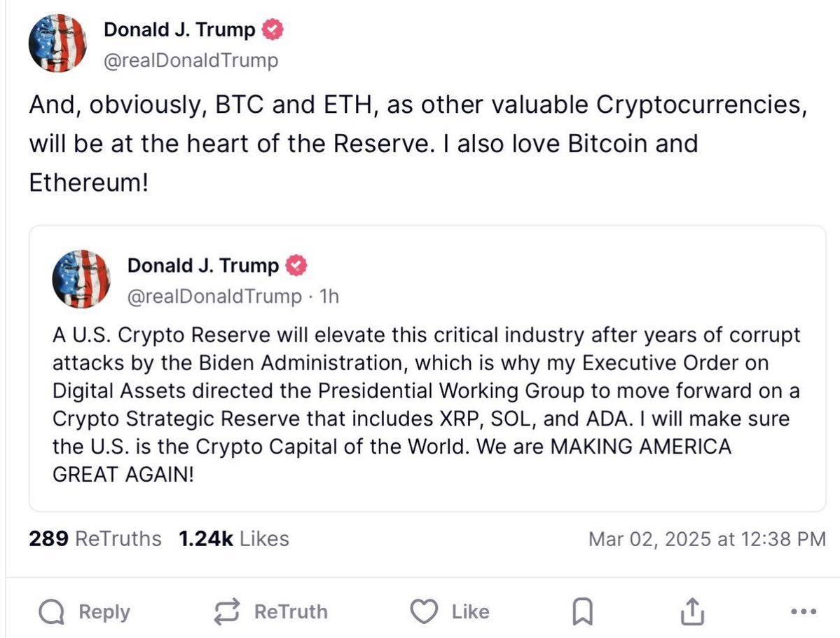Click the @realDonaldTrump handle under the main name
This screenshot has width=840, height=638.
pyautogui.click(x=191, y=61)
